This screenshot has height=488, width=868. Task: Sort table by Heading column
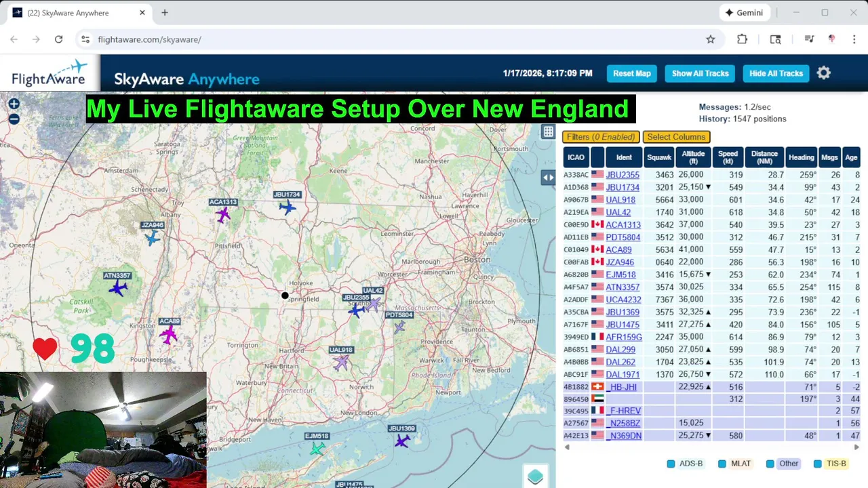[801, 157]
